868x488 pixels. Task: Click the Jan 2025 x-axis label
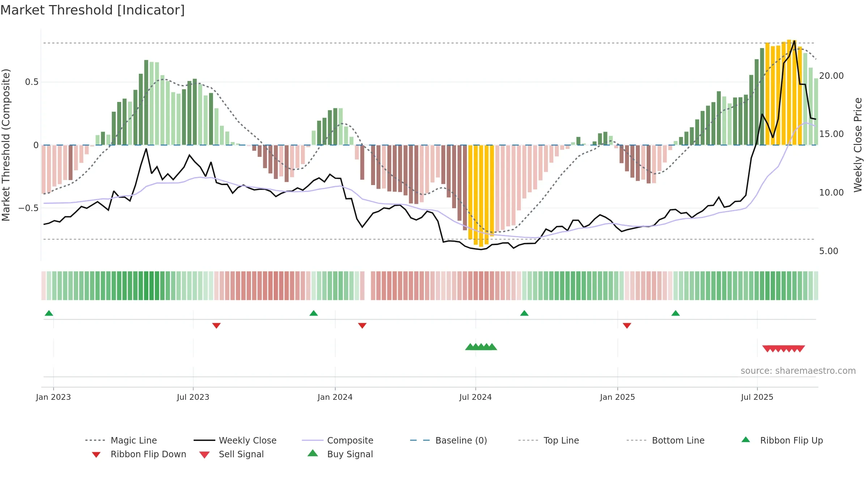tap(617, 397)
